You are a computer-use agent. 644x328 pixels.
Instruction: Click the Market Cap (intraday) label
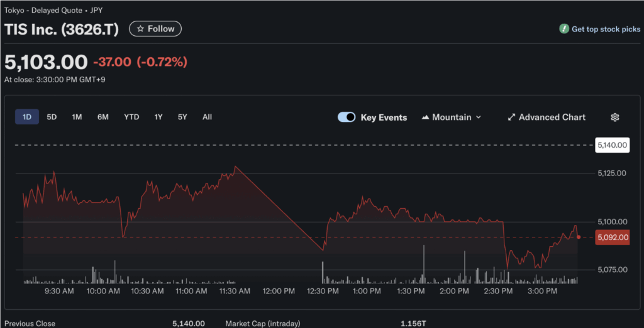(263, 324)
